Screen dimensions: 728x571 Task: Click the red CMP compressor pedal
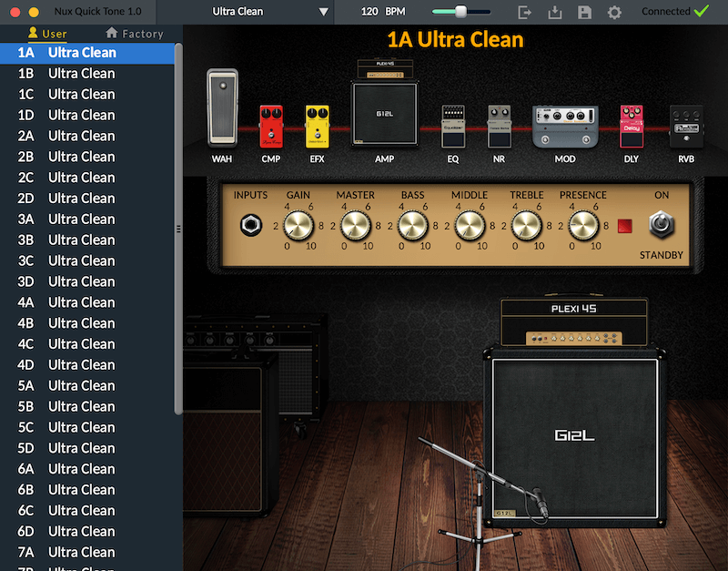[x=271, y=127]
